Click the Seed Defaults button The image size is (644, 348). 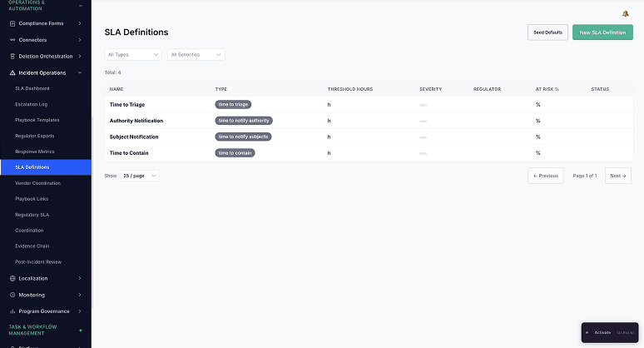547,32
